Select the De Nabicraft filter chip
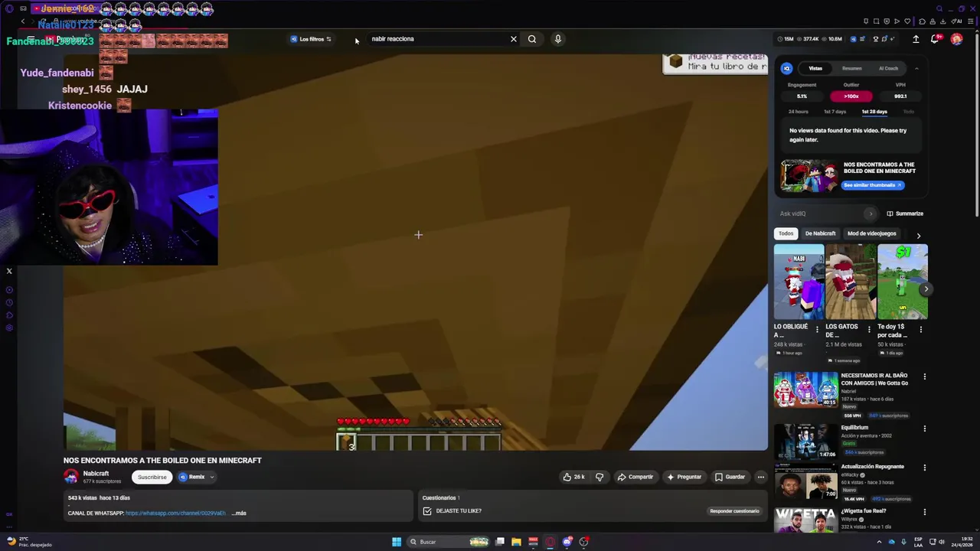 820,233
